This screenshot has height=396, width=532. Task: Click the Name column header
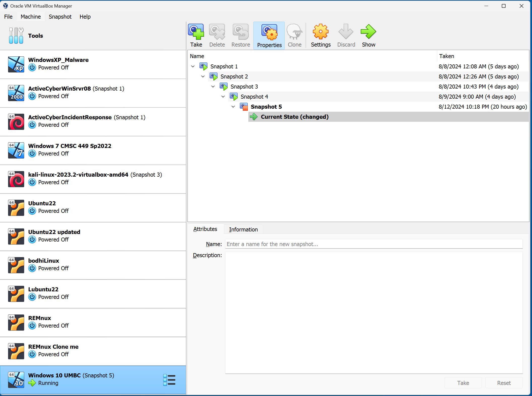pos(312,56)
